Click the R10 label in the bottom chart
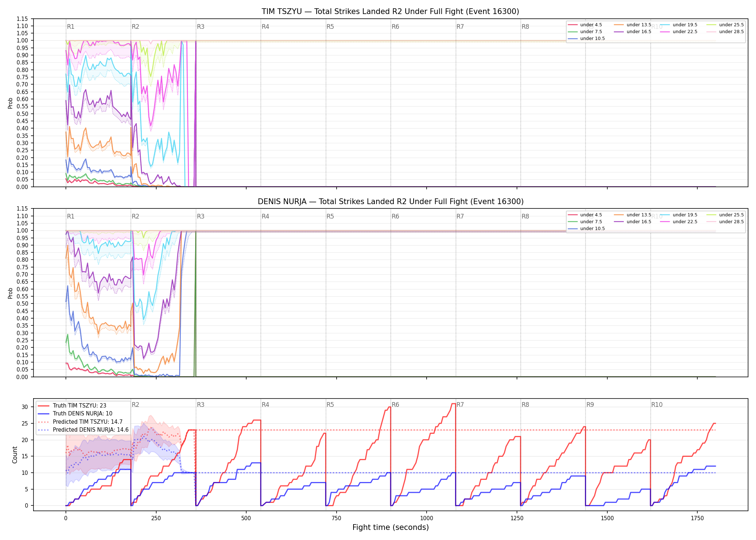756x540 pixels. (x=657, y=405)
